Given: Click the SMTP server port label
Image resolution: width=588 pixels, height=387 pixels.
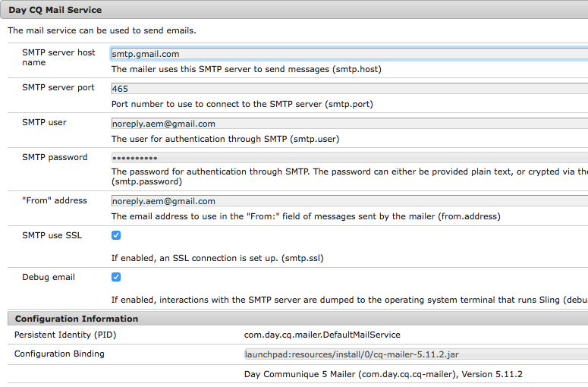Looking at the screenshot, I should [58, 87].
